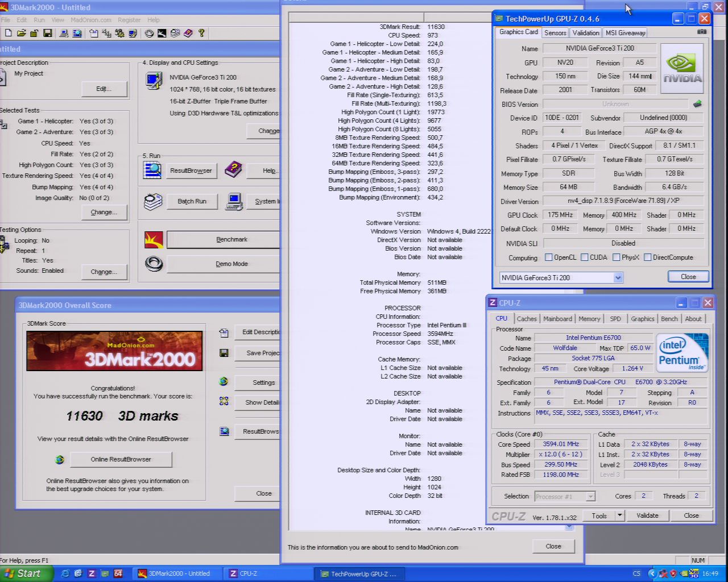728x582 pixels.
Task: Click the camera screenshot icon in GPU-Z
Action: (702, 32)
